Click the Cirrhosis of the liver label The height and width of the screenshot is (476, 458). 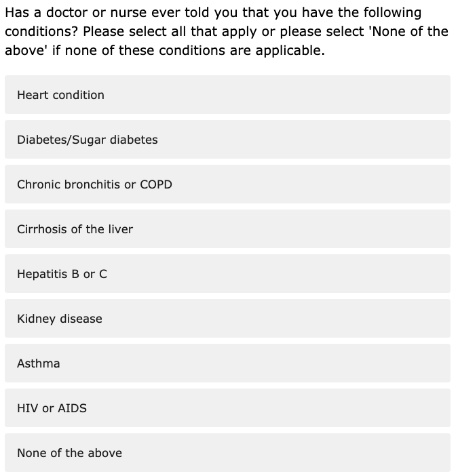75,229
